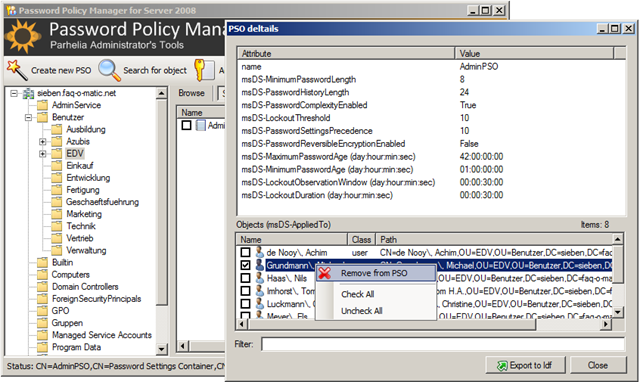Click the Search for object label
This screenshot has height=382, width=640.
(x=155, y=70)
